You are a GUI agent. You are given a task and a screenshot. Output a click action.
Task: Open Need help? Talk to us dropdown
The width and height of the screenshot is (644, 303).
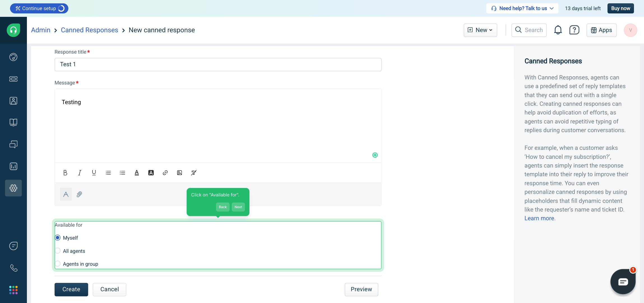click(522, 8)
